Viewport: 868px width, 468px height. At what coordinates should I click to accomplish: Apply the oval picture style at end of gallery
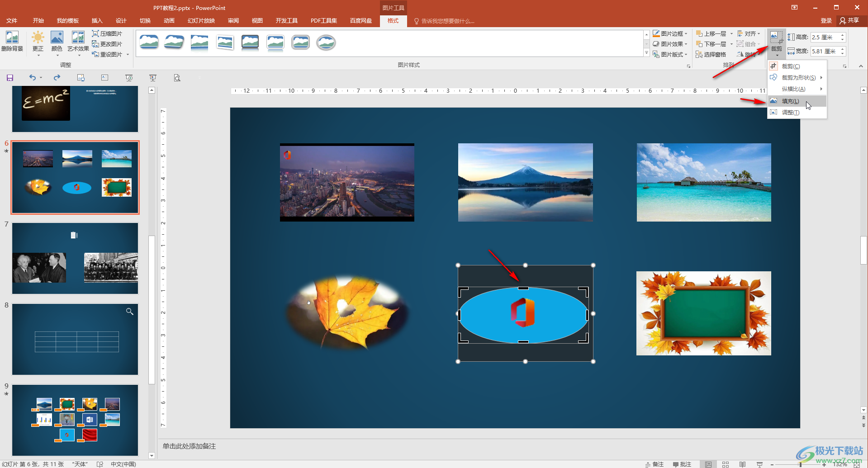(x=326, y=43)
